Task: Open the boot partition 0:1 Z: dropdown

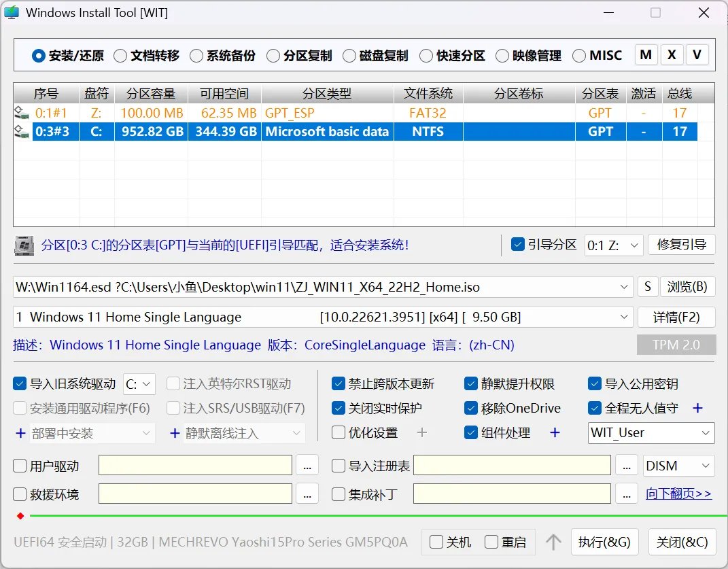Action: (x=613, y=245)
